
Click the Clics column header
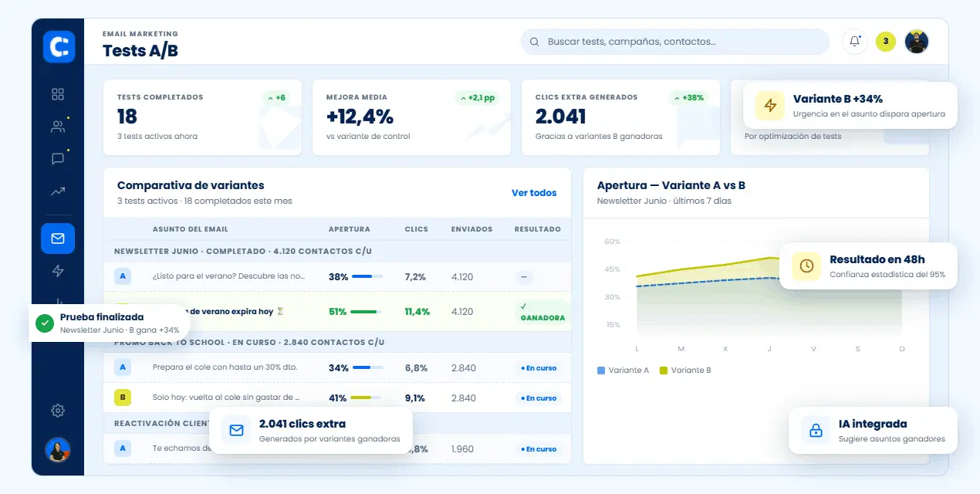417,229
